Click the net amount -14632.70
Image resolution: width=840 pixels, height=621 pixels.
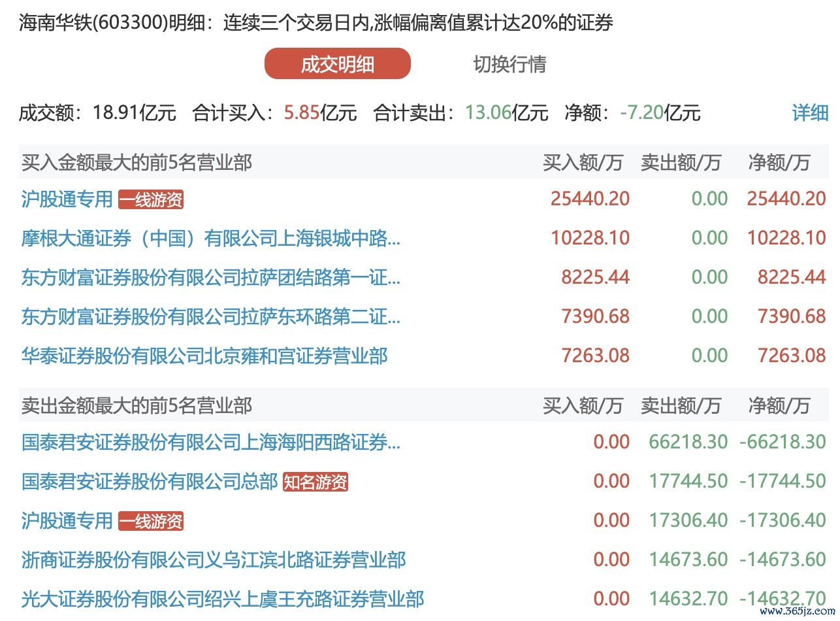coord(783,599)
